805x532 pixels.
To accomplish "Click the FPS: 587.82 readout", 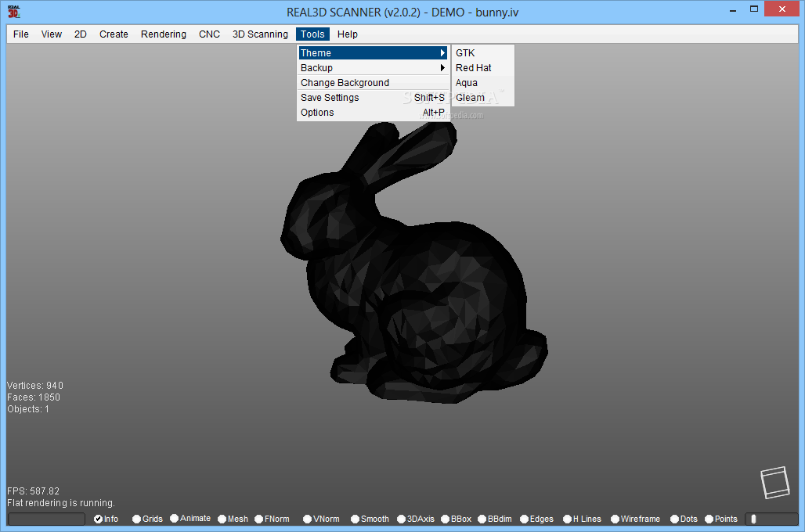I will point(34,491).
